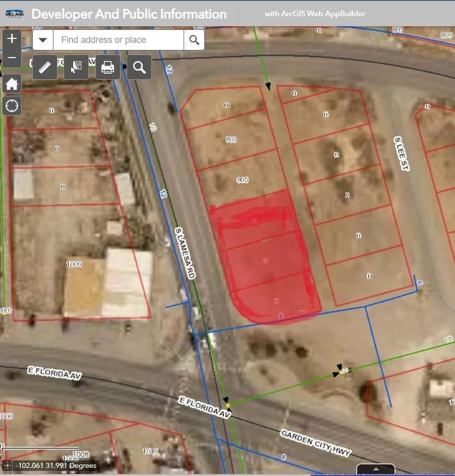
Task: Open the Measurement ruler tool
Action: point(45,67)
